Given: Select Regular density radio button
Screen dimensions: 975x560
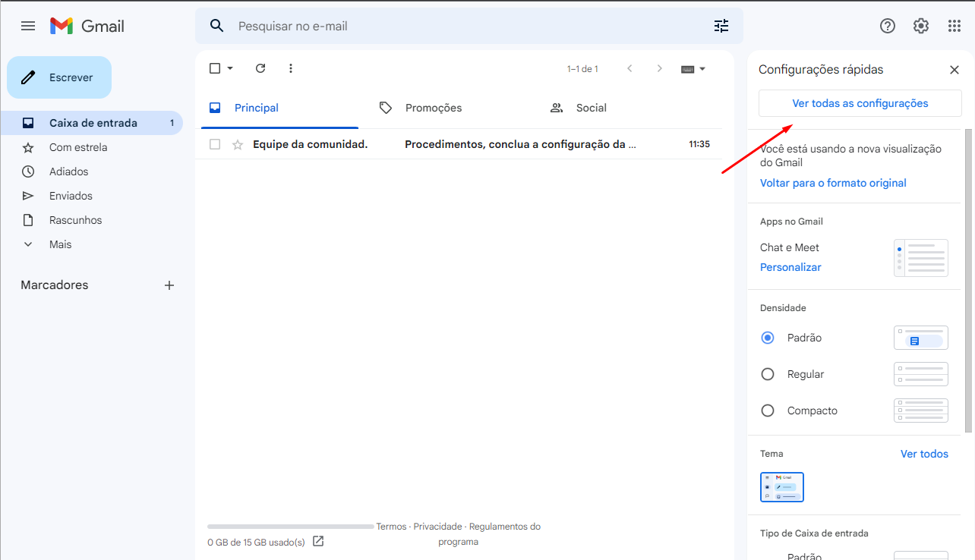Looking at the screenshot, I should (768, 374).
